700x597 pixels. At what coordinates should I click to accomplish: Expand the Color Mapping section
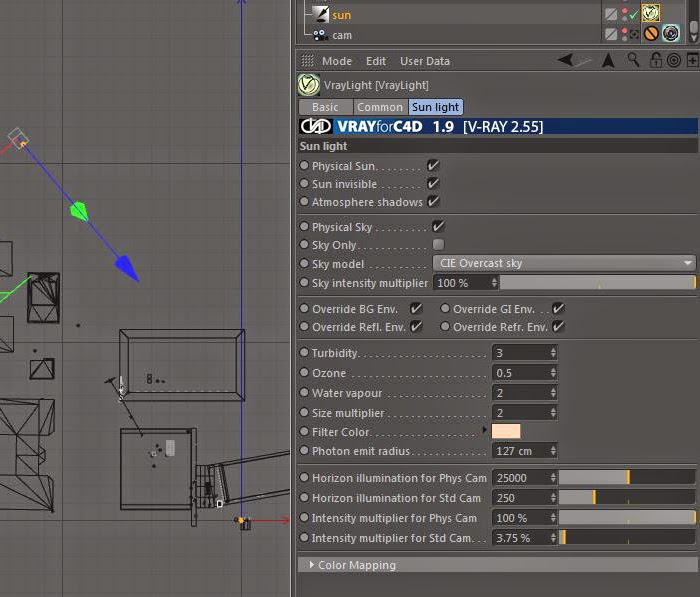click(497, 565)
